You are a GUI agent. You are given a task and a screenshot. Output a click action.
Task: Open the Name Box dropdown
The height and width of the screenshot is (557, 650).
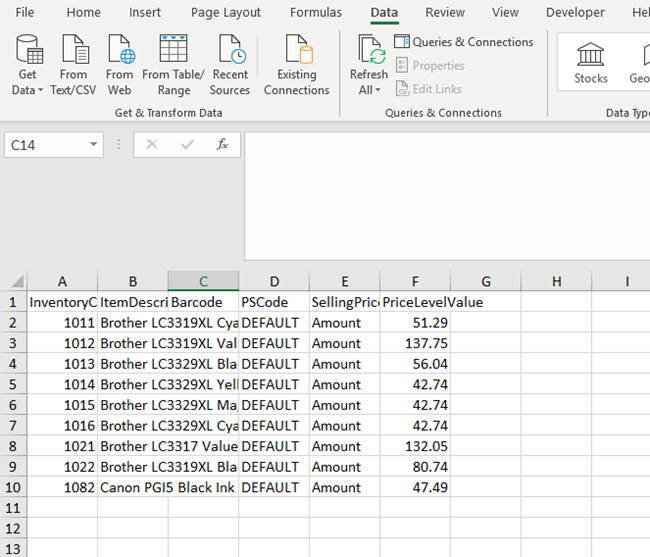coord(94,145)
